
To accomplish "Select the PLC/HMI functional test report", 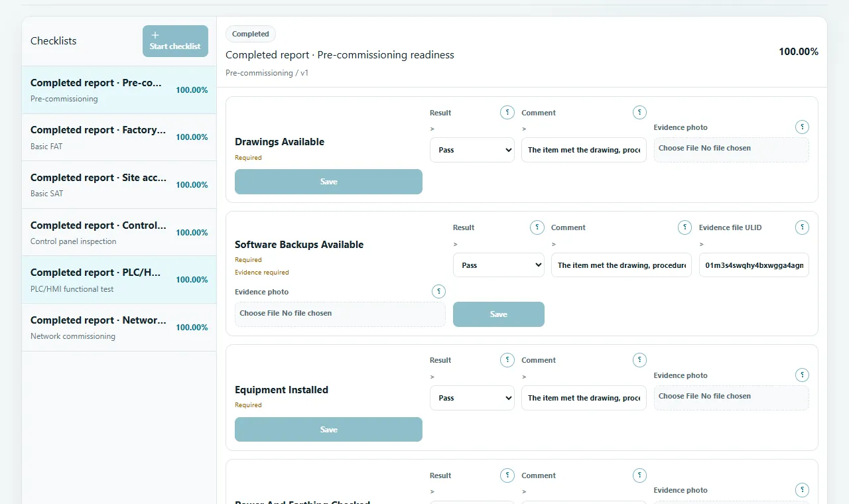I will (x=119, y=280).
